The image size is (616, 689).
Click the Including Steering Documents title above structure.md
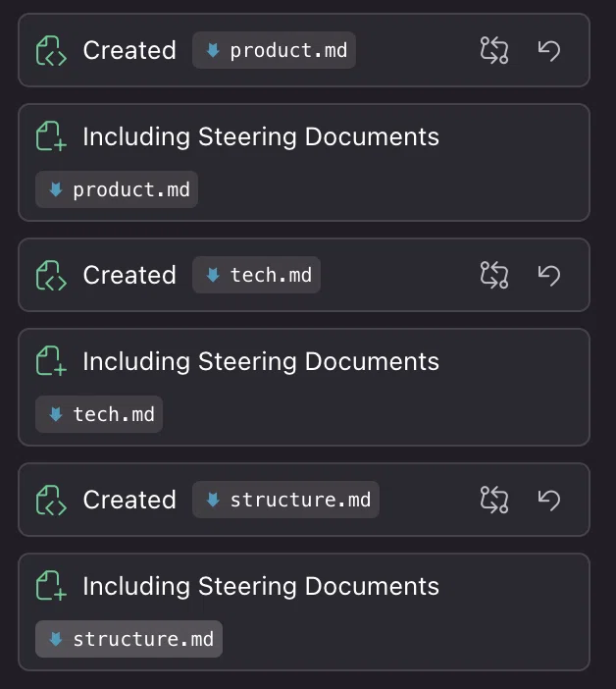pyautogui.click(x=261, y=586)
